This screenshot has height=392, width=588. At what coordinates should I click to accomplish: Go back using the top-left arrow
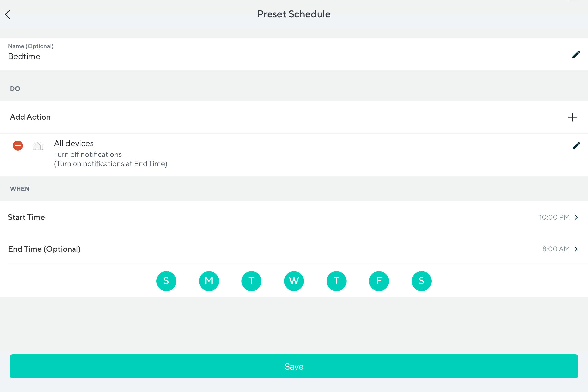coord(8,14)
